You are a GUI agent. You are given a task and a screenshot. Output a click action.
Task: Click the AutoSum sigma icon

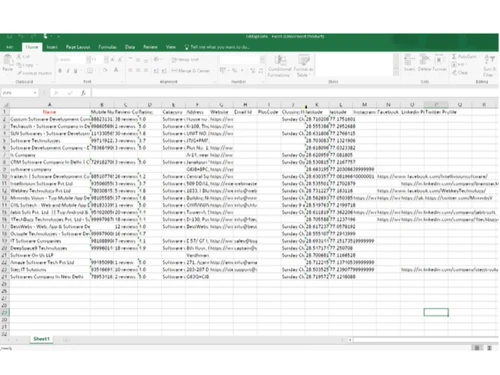coord(454,57)
